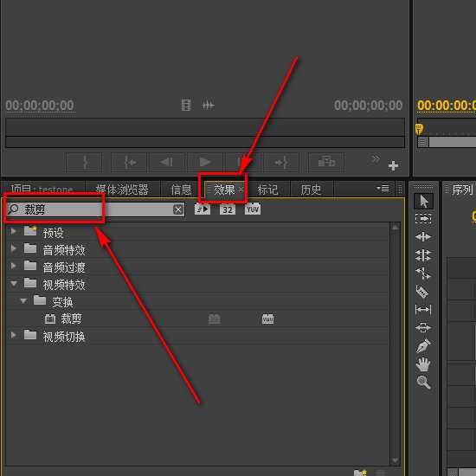Toggle the 32-bit color effects filter
Screen dimensions: 476x476
pyautogui.click(x=228, y=209)
